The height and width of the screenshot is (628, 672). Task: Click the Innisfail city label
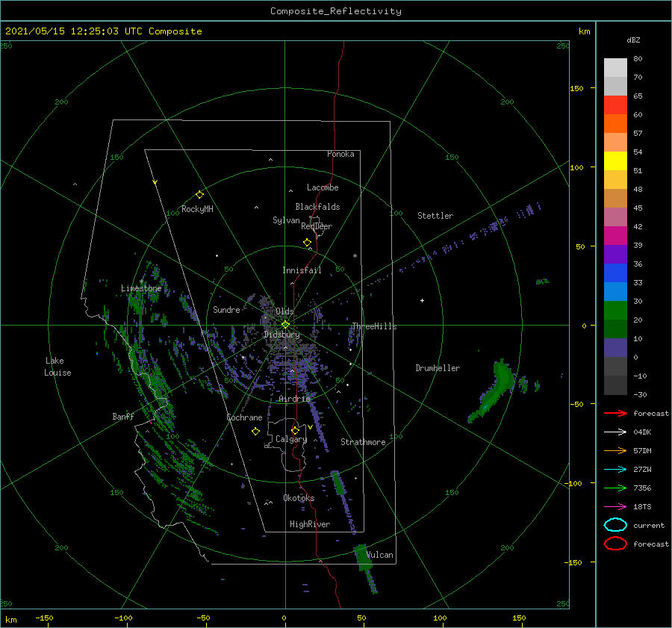302,270
